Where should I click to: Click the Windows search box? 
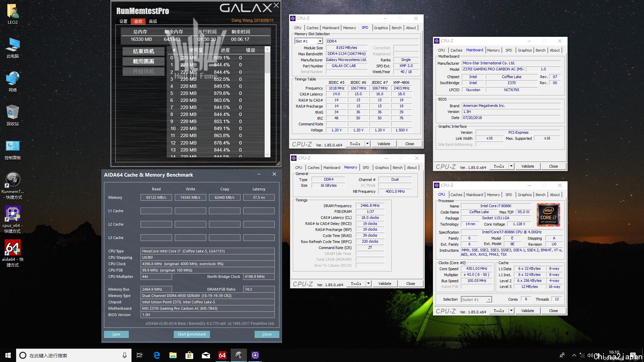(74, 355)
